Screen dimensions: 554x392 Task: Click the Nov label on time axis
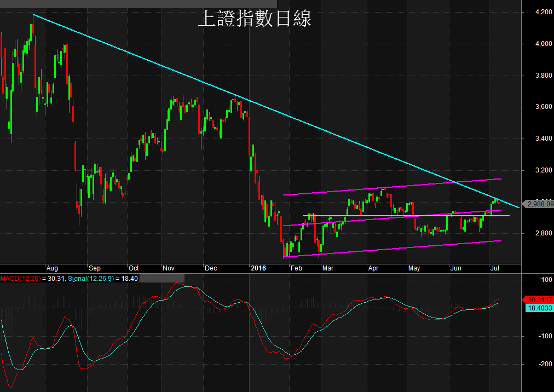click(168, 268)
